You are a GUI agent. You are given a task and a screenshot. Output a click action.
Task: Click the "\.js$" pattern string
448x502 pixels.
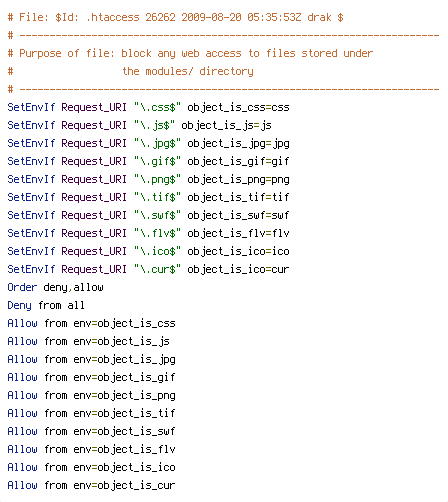(154, 125)
